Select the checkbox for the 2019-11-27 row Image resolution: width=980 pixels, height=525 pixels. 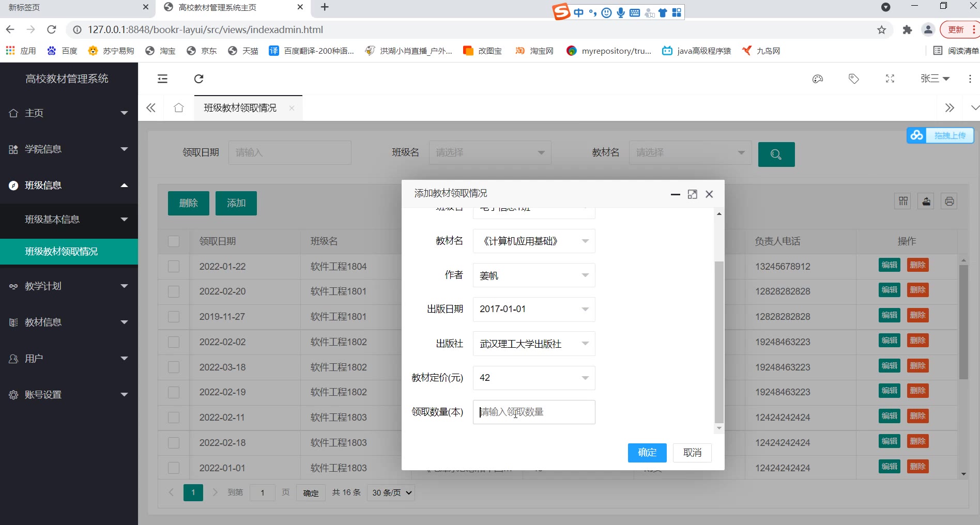click(174, 317)
